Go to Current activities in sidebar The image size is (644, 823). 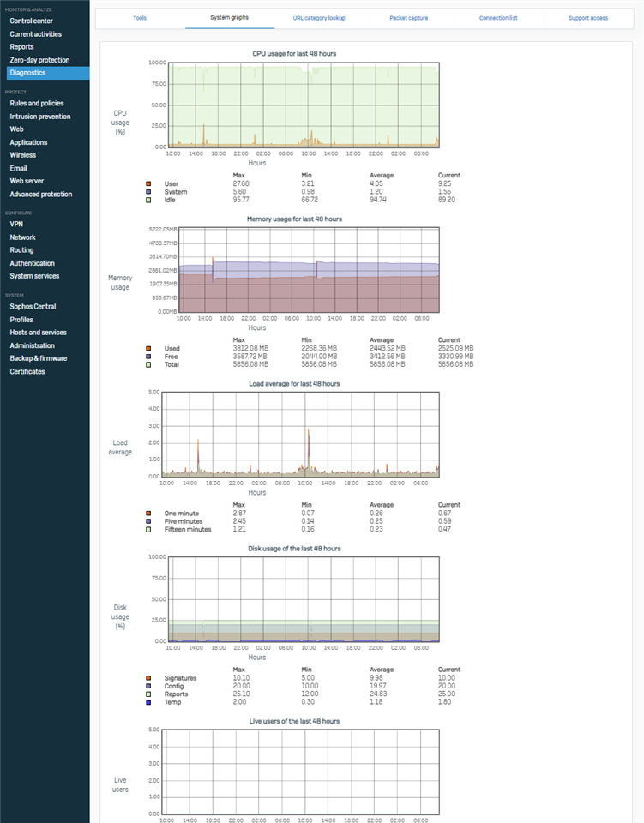[33, 33]
